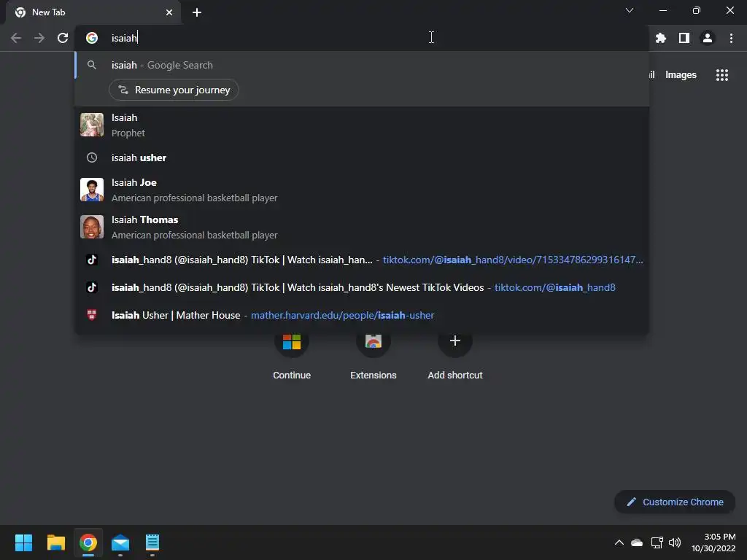The height and width of the screenshot is (560, 747).
Task: Open isaiah_hand8's Newest TikTok Videos suggestion
Action: click(x=362, y=287)
